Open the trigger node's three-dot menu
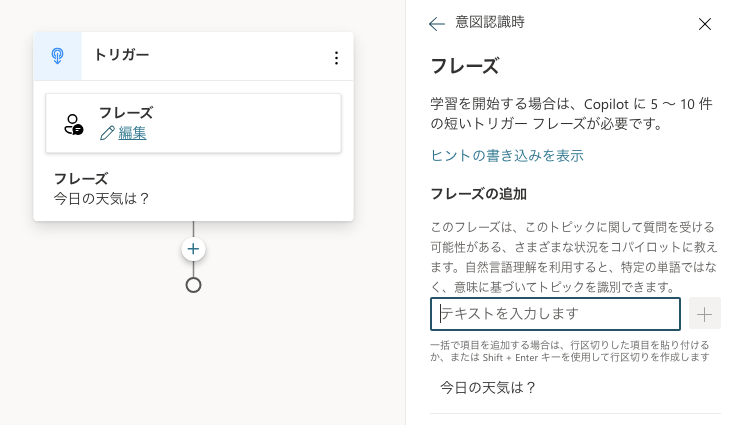This screenshot has width=741, height=425. (x=336, y=58)
